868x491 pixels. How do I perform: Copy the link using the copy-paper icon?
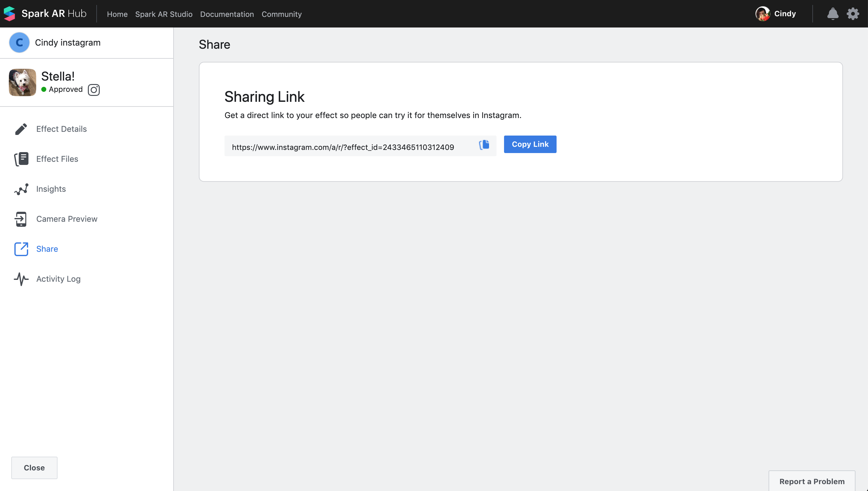tap(484, 145)
